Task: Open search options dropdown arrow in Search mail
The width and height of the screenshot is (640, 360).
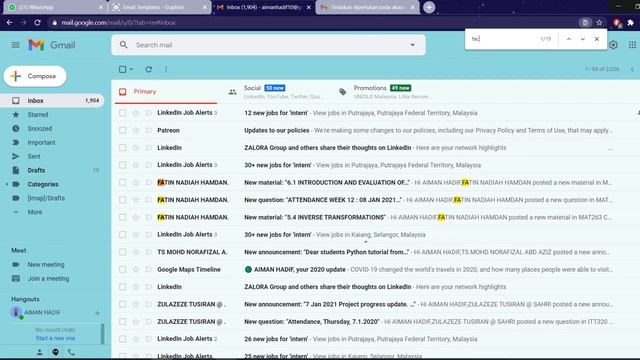Action: 412,45
